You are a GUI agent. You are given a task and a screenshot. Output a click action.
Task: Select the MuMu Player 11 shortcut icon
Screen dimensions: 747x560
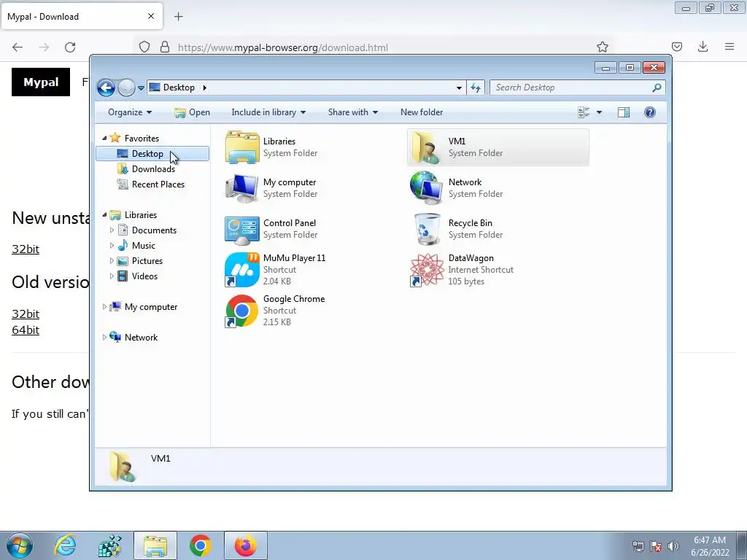pyautogui.click(x=242, y=270)
